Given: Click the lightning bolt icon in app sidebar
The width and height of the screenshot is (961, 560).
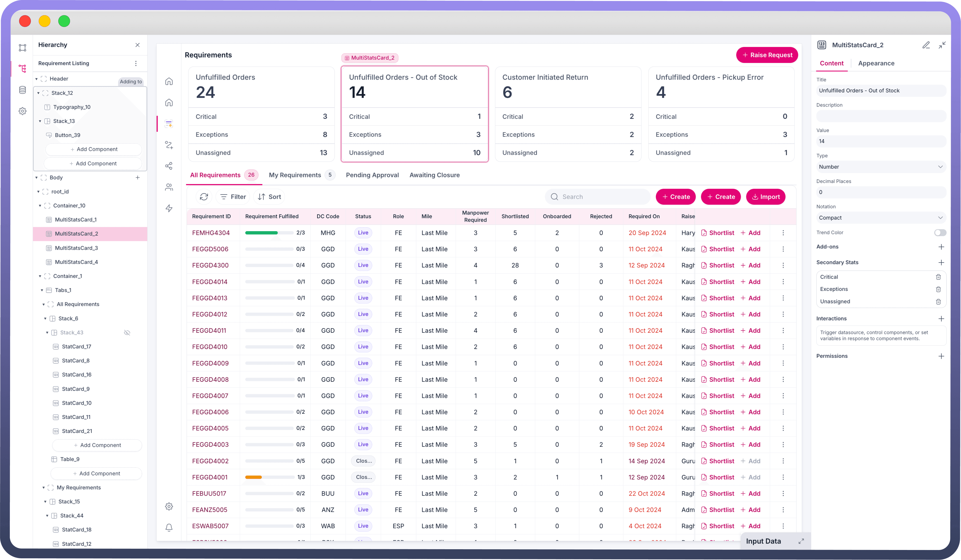Looking at the screenshot, I should point(169,208).
